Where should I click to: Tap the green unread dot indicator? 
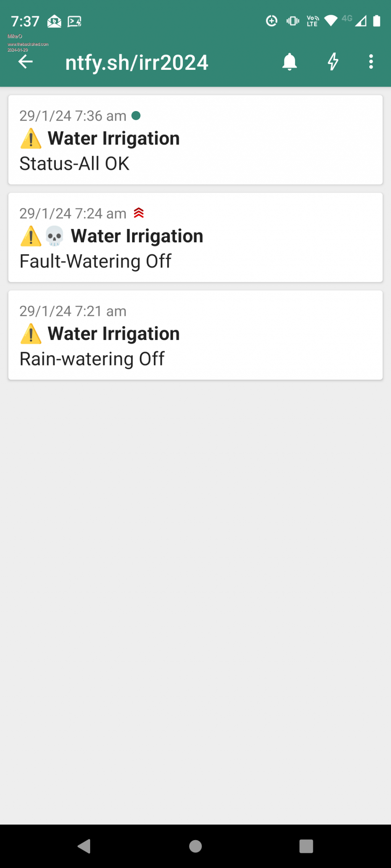[x=136, y=116]
